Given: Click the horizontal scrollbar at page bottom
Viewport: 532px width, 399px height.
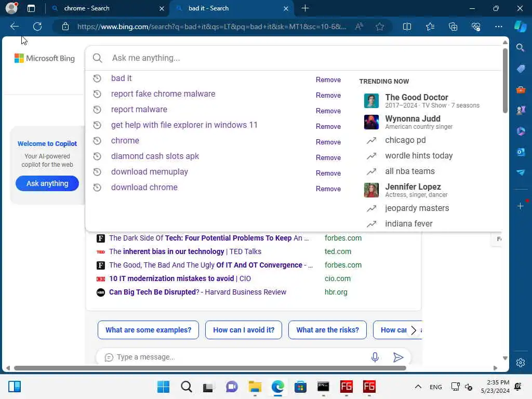Looking at the screenshot, I should point(210,368).
